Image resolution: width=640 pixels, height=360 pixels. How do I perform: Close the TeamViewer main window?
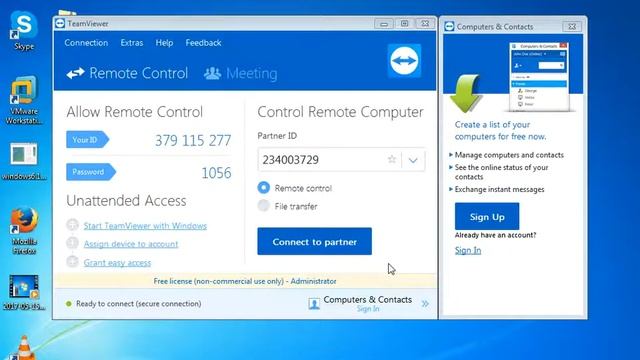tap(425, 24)
